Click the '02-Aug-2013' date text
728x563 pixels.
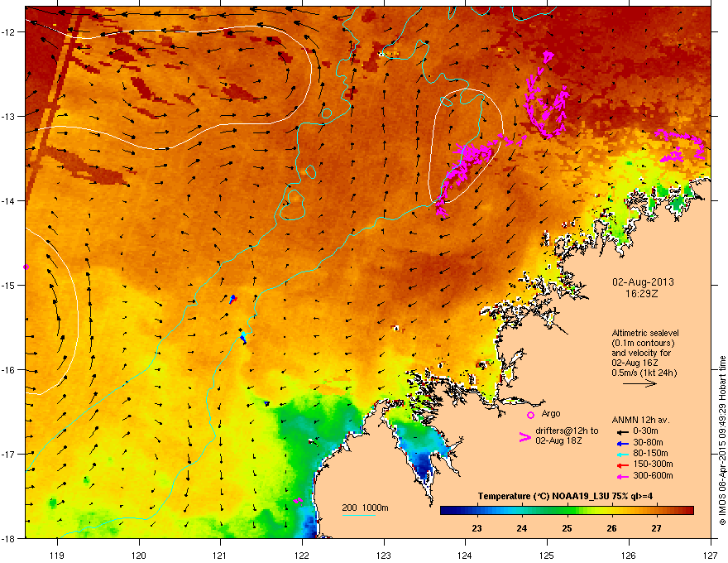tap(643, 282)
